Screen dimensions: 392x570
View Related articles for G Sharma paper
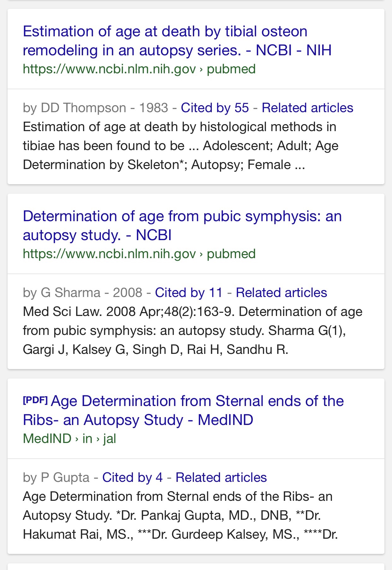[x=281, y=293]
